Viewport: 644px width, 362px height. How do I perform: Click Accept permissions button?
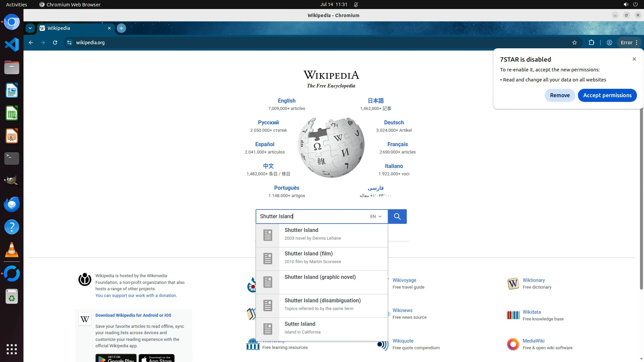click(607, 95)
